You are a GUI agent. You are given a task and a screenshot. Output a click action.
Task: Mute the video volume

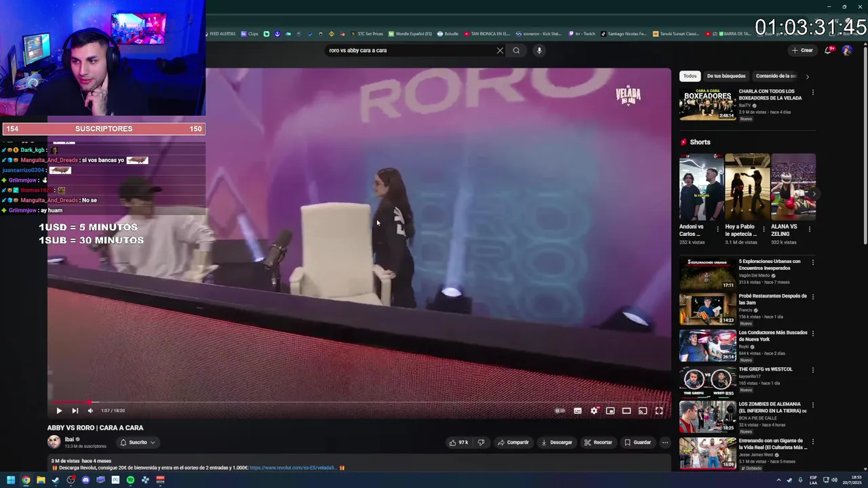90,410
